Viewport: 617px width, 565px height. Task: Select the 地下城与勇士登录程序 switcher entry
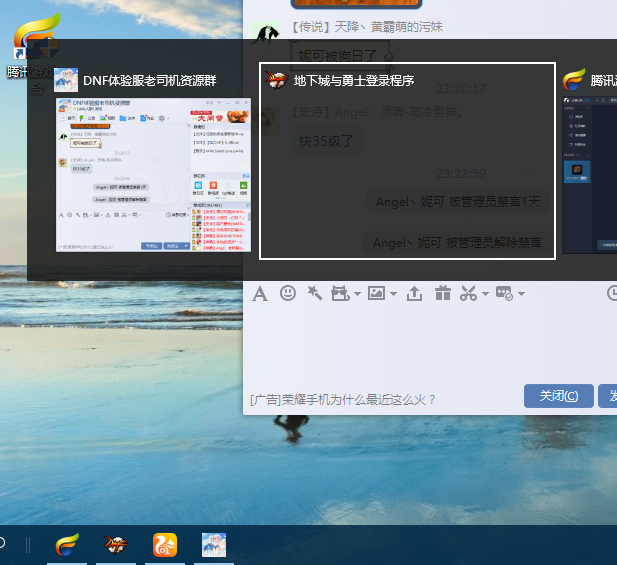point(407,161)
